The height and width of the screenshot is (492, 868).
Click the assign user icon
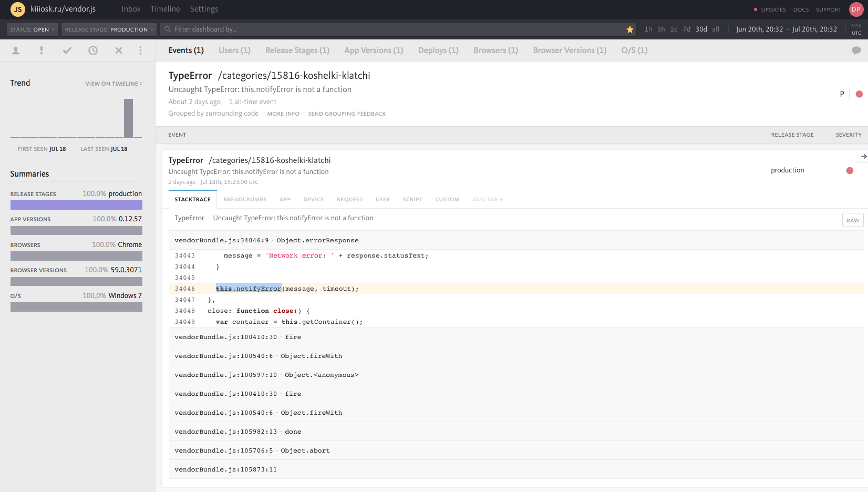(16, 50)
